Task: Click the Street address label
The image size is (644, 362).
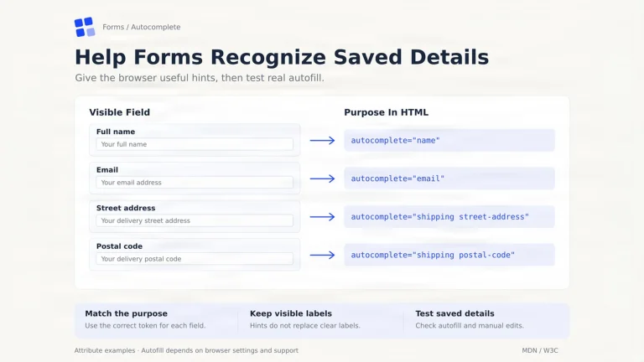Action: [126, 208]
